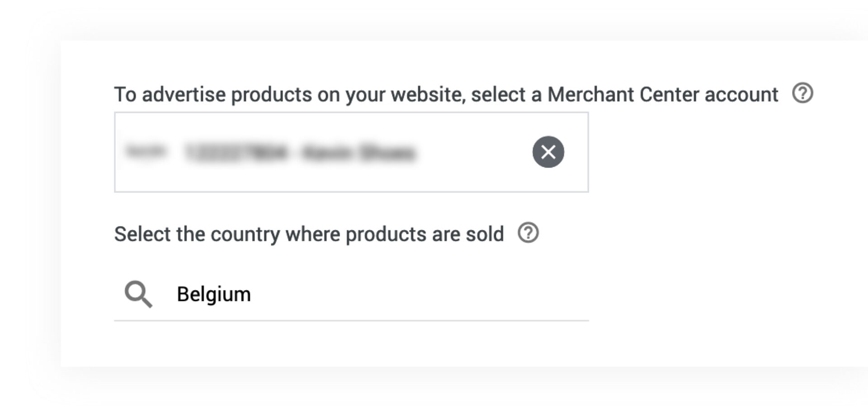Clear the selected Merchant Center account
Image resolution: width=868 pixels, height=412 pixels.
point(548,152)
